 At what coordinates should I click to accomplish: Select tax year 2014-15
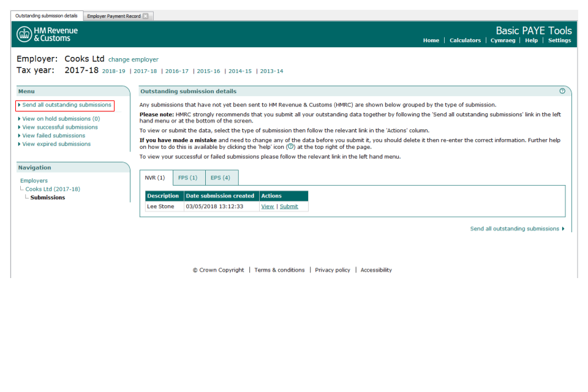point(240,71)
